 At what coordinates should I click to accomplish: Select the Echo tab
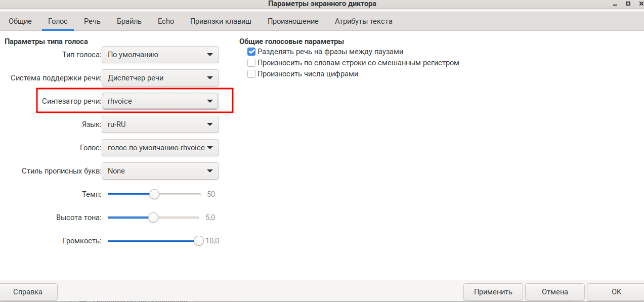[166, 21]
